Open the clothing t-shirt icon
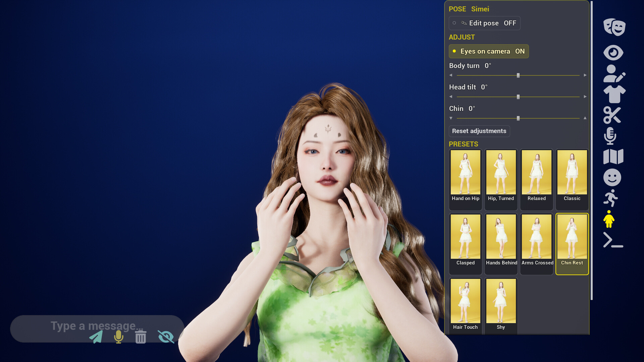Screen dimensions: 644x362 coord(614,94)
